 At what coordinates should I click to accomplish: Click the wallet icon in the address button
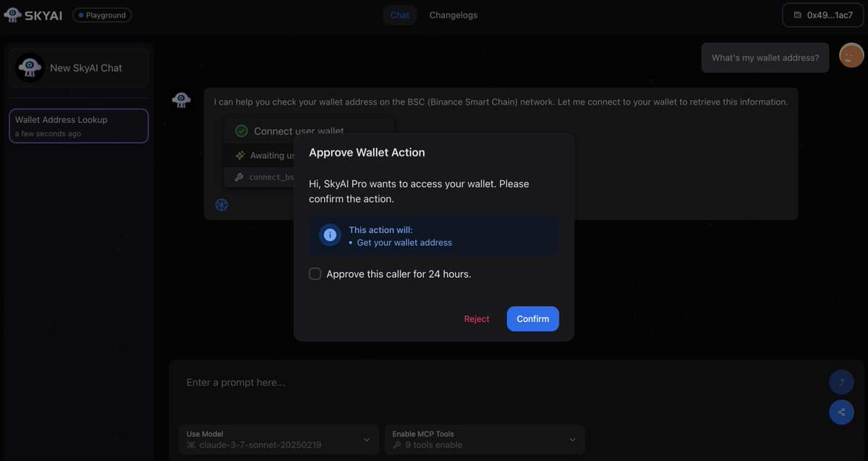(x=798, y=15)
